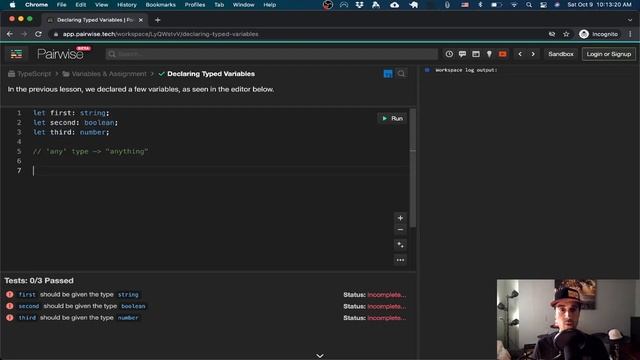
Task: Click Login or Signup
Action: [x=609, y=54]
